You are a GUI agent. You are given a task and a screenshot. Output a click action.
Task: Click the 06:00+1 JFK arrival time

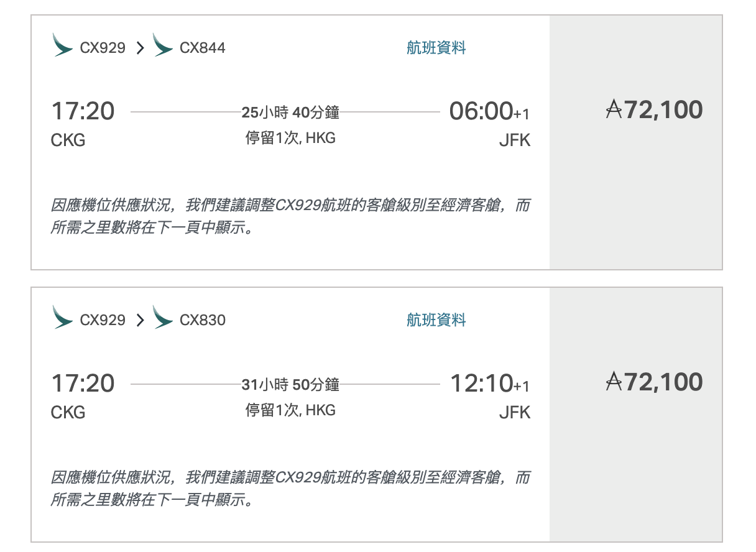490,111
